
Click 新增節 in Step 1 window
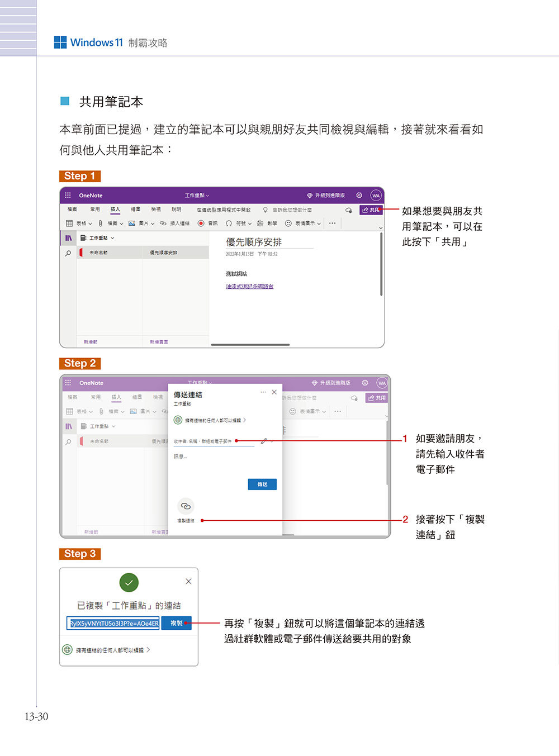(x=91, y=341)
